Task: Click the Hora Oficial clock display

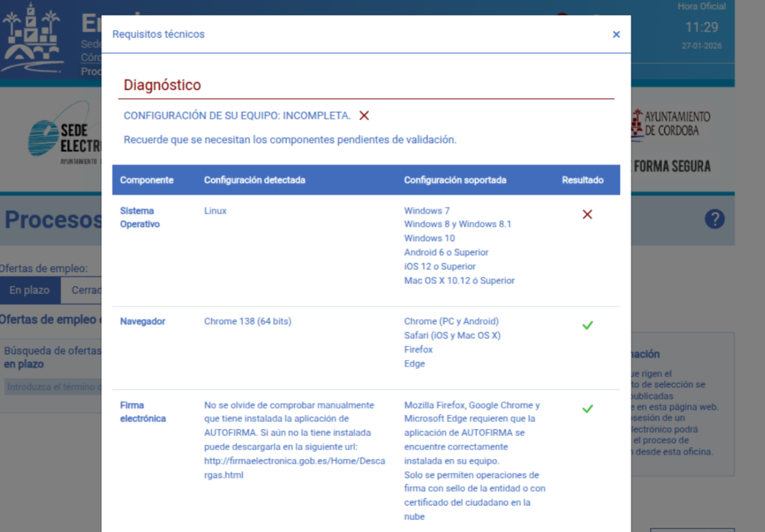Action: [x=701, y=27]
